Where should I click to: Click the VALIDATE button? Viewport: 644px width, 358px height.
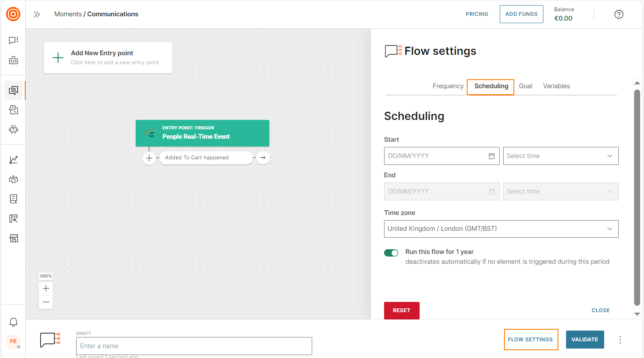585,340
